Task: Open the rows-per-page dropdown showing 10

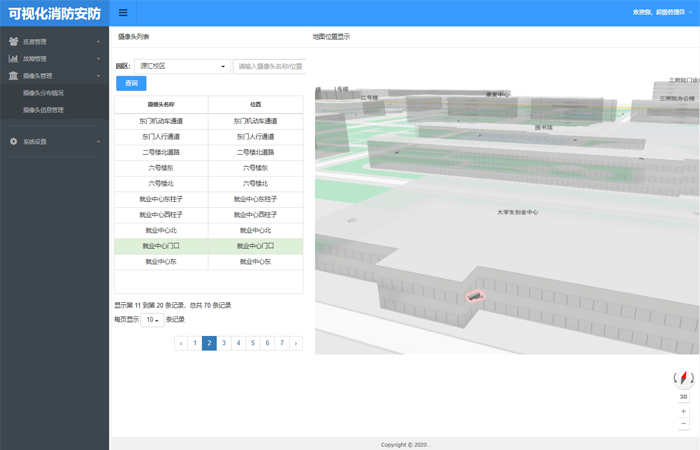Action: click(x=152, y=320)
